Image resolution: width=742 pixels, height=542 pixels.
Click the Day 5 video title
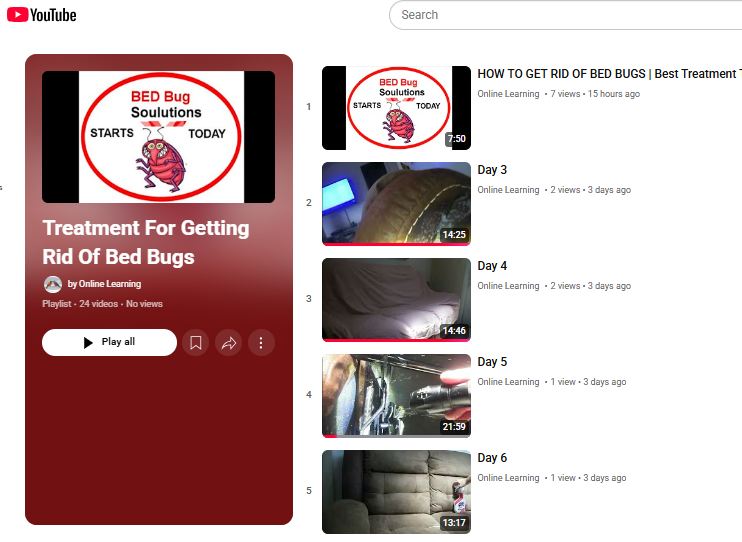point(492,362)
